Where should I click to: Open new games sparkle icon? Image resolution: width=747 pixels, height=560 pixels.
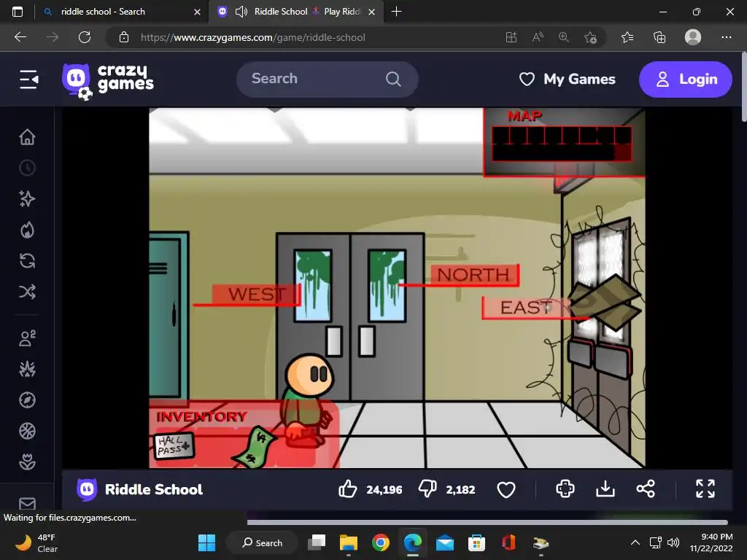[27, 198]
